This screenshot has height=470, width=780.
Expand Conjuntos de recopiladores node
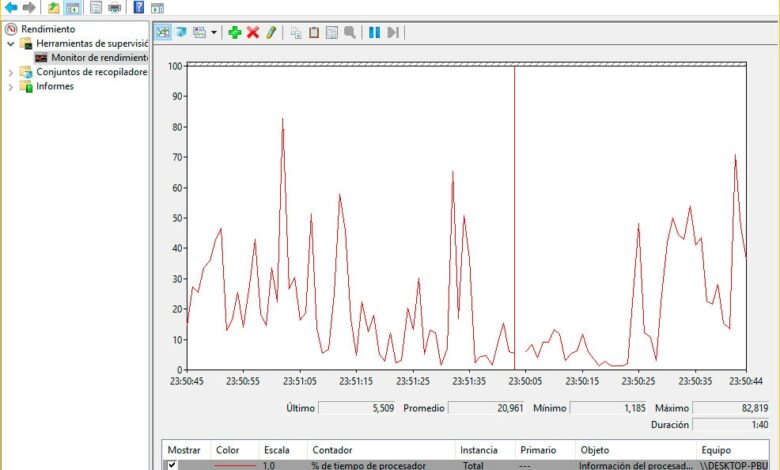point(10,73)
